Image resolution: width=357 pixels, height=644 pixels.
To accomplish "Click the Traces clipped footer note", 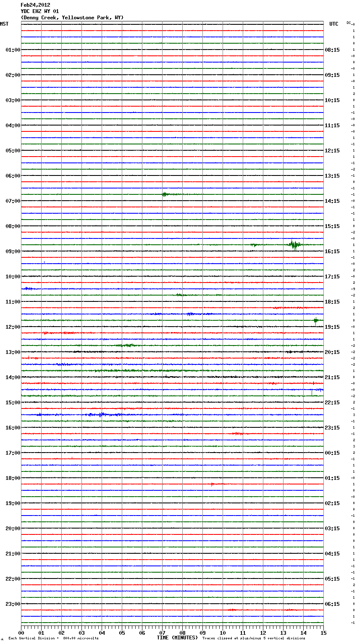I will click(x=254, y=639).
